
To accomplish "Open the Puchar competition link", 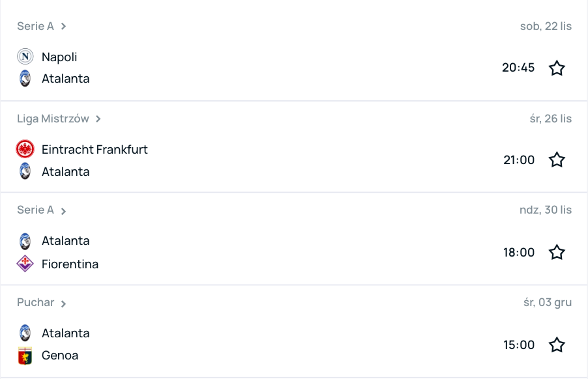I will (36, 303).
